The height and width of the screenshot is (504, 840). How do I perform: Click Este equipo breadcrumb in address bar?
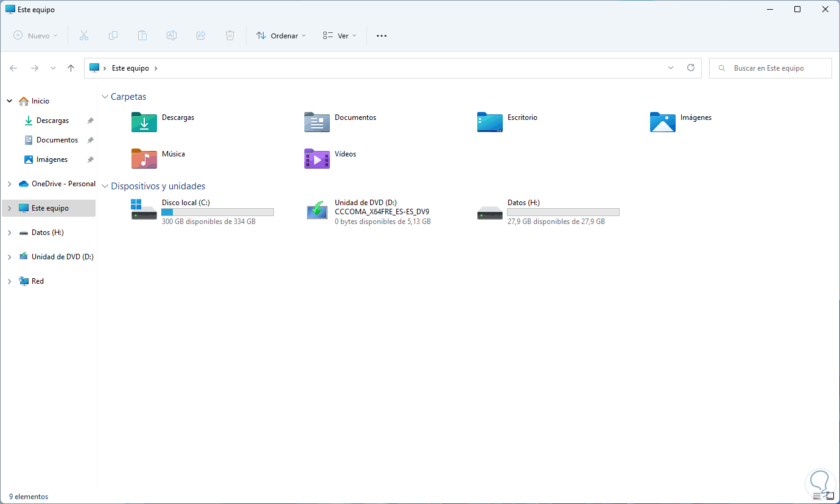point(130,68)
